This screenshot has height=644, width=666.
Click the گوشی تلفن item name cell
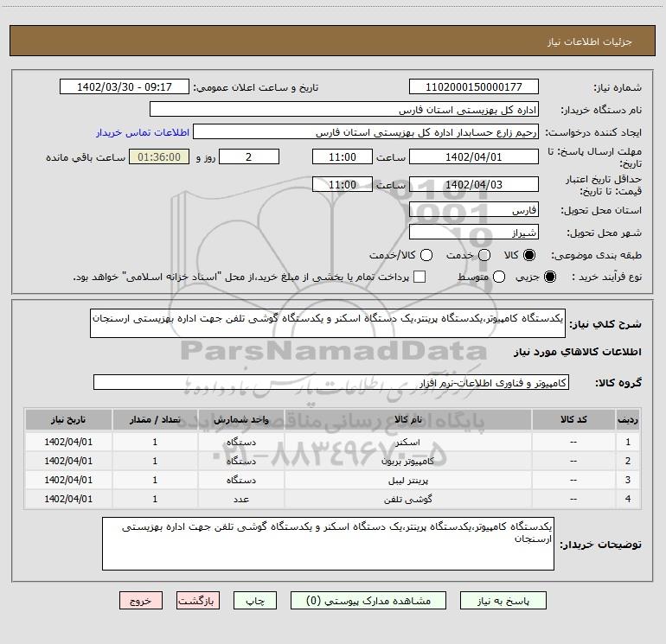click(x=407, y=500)
